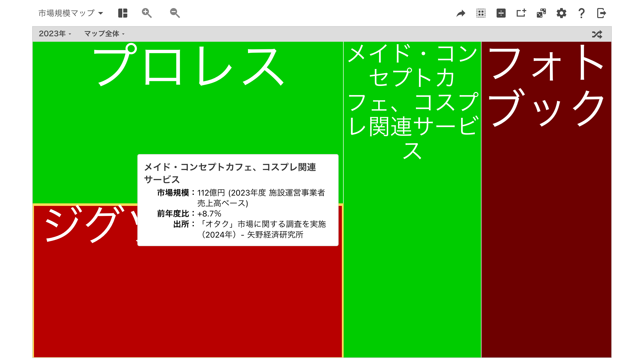Screen dimensions: 644x362
Task: Click the treemap layout icon
Action: point(123,13)
